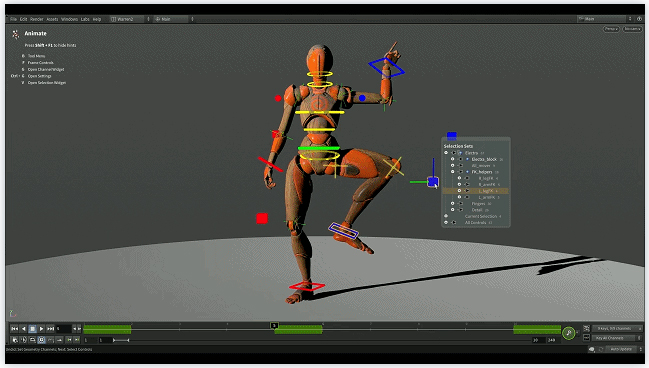Click the current frame number field
The image size is (649, 368).
point(63,329)
